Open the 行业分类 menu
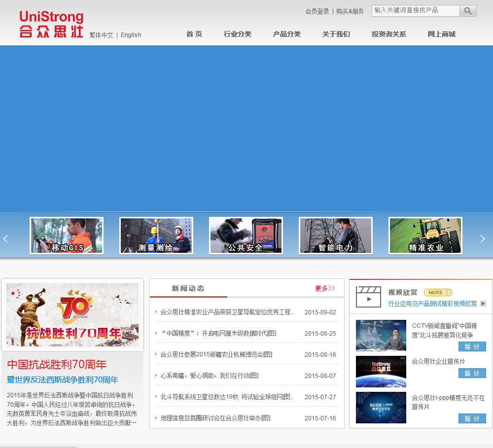 [x=237, y=34]
